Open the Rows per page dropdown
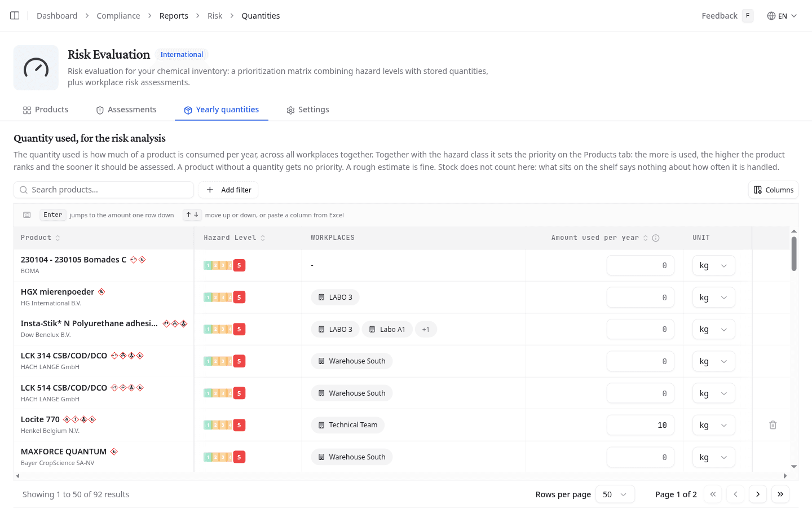 (x=615, y=494)
